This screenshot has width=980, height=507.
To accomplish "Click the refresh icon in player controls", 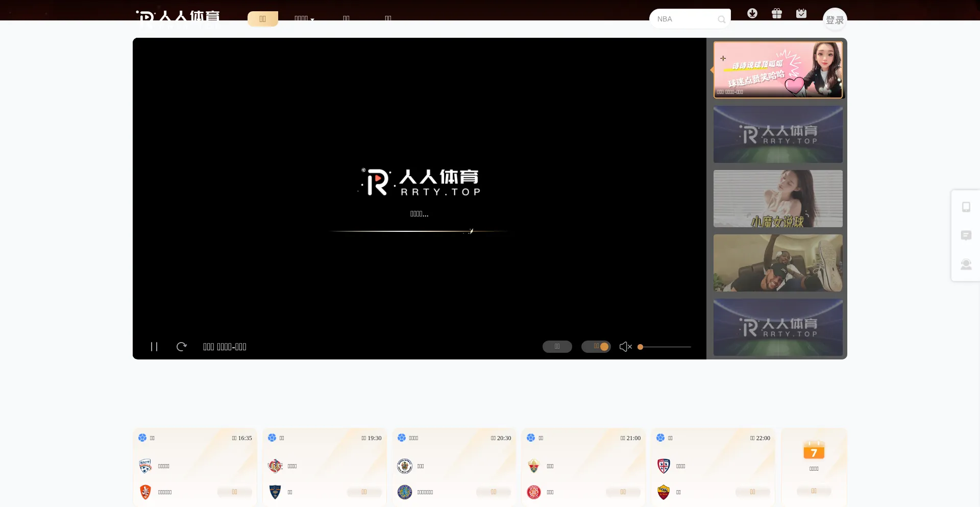I will [x=182, y=347].
